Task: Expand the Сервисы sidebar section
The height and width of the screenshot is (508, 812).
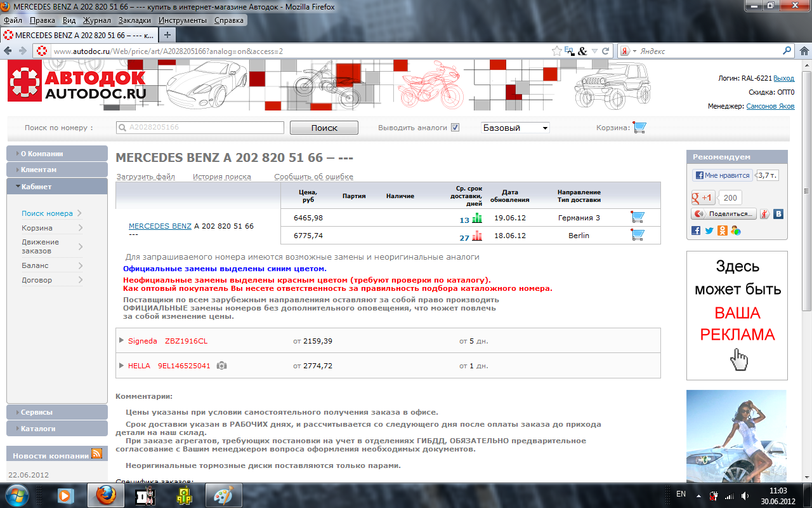Action: tap(57, 412)
